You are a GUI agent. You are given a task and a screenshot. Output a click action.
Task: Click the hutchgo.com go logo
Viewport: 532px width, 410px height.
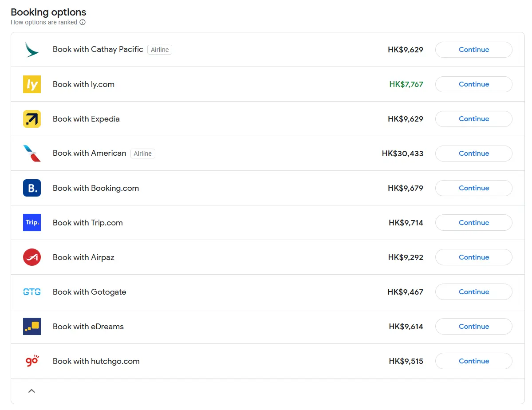(x=32, y=361)
